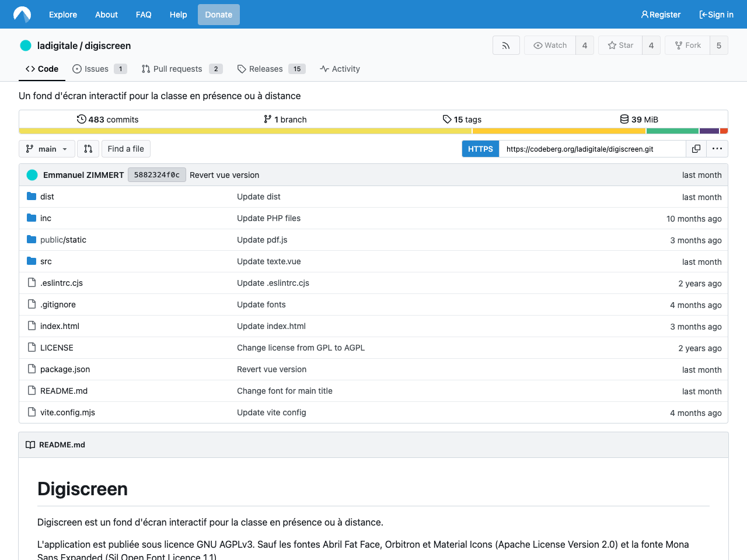Open commit hash 5882324f0c
The height and width of the screenshot is (560, 747).
pos(157,175)
